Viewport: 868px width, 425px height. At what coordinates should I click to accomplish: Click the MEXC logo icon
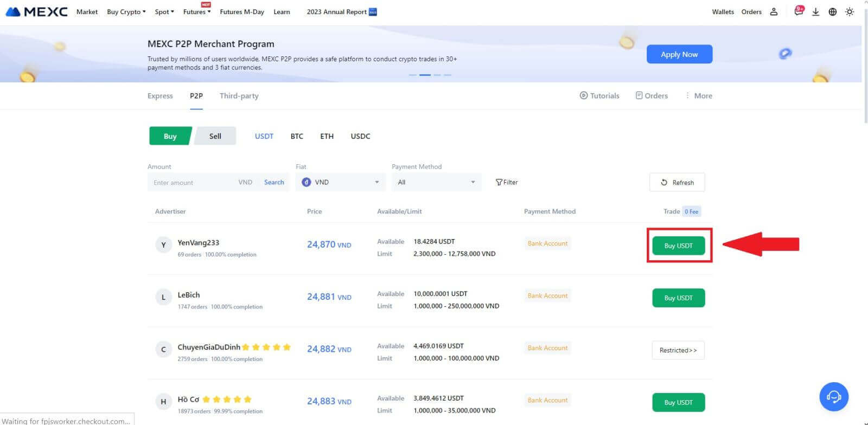pyautogui.click(x=13, y=12)
